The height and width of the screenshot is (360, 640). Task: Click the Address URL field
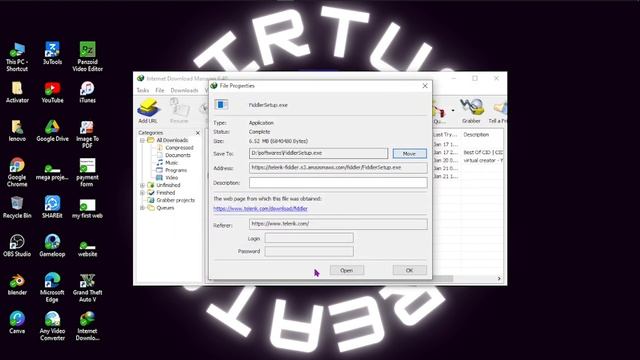click(x=338, y=168)
